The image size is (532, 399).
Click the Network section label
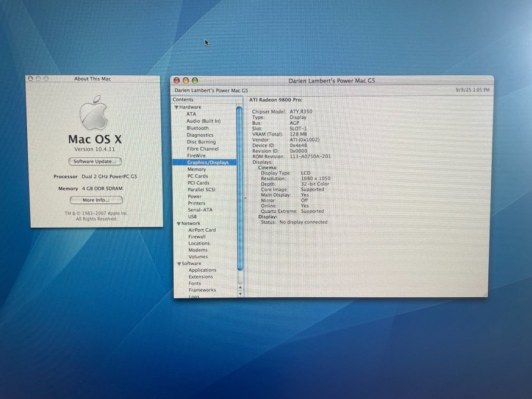coord(191,223)
